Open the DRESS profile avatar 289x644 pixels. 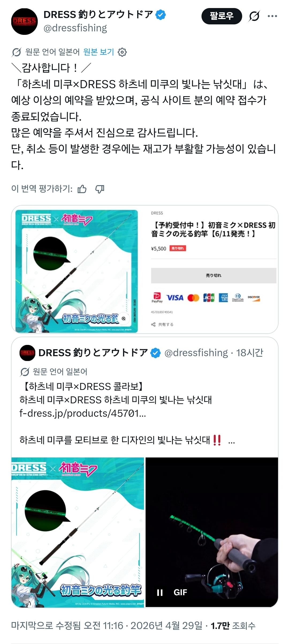click(x=24, y=21)
